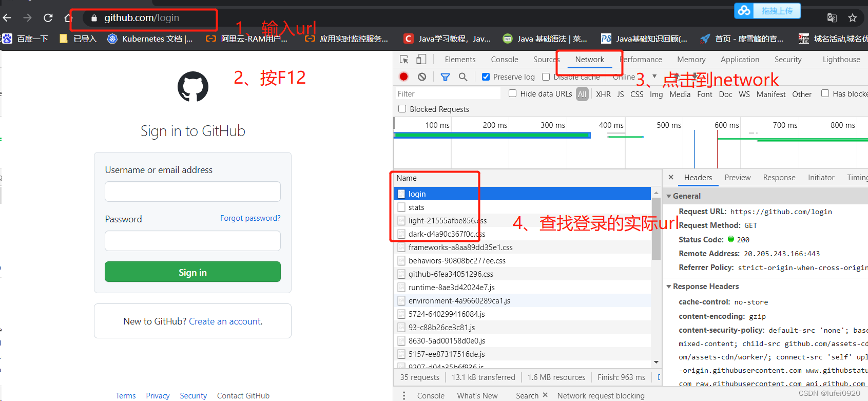The width and height of the screenshot is (868, 401).
Task: Reload the page with refresh icon
Action: point(48,18)
